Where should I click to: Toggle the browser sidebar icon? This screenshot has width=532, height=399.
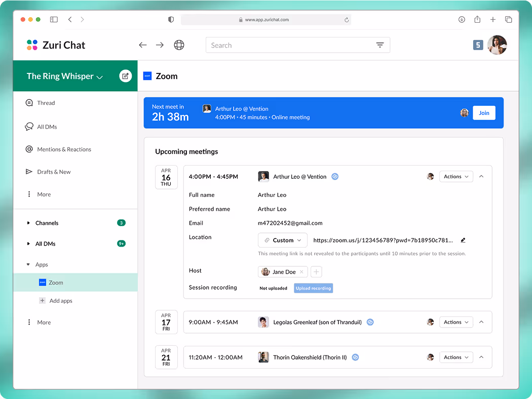(54, 19)
